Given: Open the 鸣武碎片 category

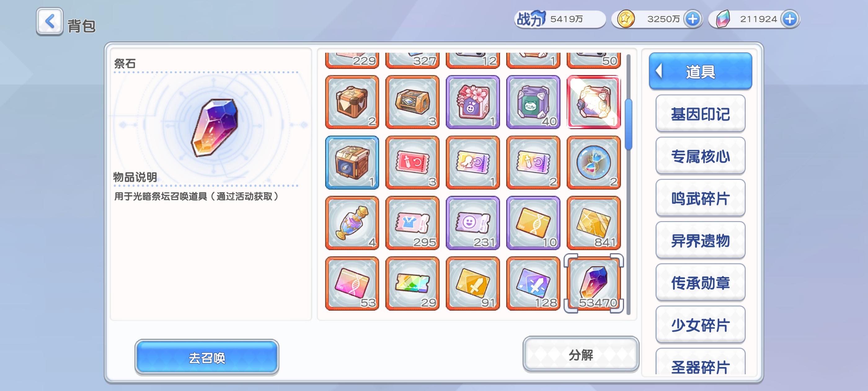Looking at the screenshot, I should coord(700,198).
